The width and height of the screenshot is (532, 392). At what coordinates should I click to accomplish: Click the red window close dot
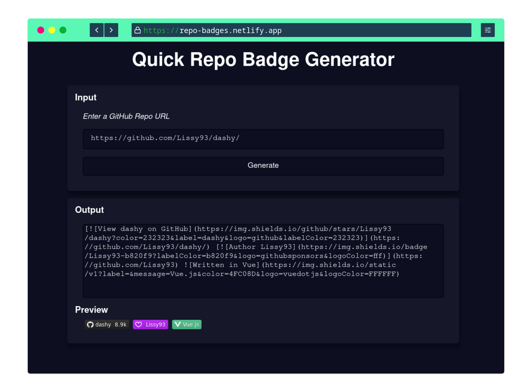pos(41,30)
